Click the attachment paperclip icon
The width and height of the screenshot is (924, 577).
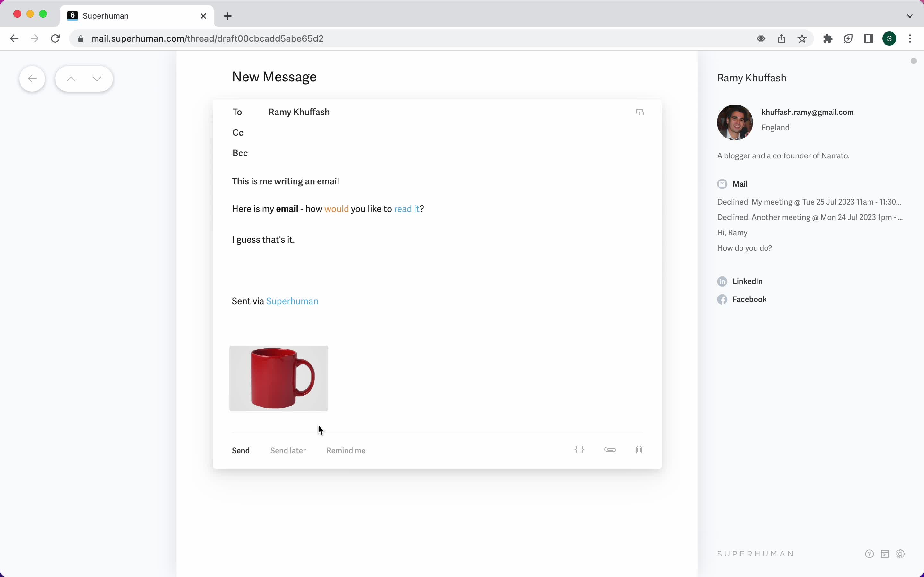[x=610, y=449]
